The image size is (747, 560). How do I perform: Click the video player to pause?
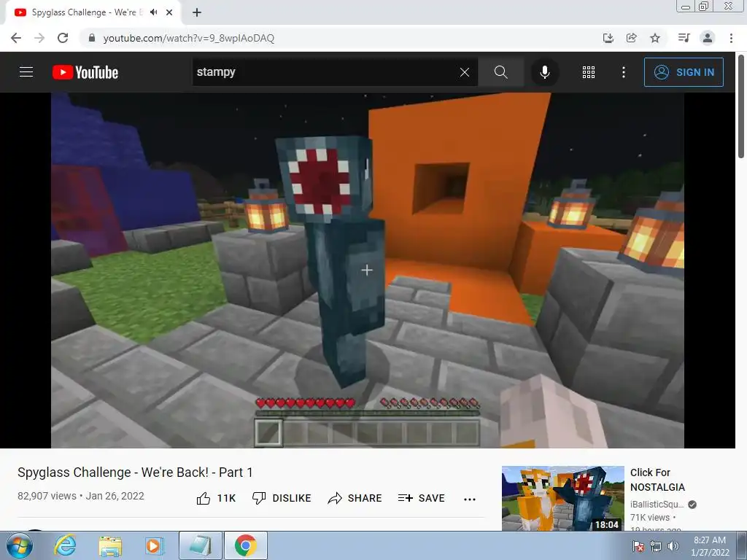coord(368,270)
